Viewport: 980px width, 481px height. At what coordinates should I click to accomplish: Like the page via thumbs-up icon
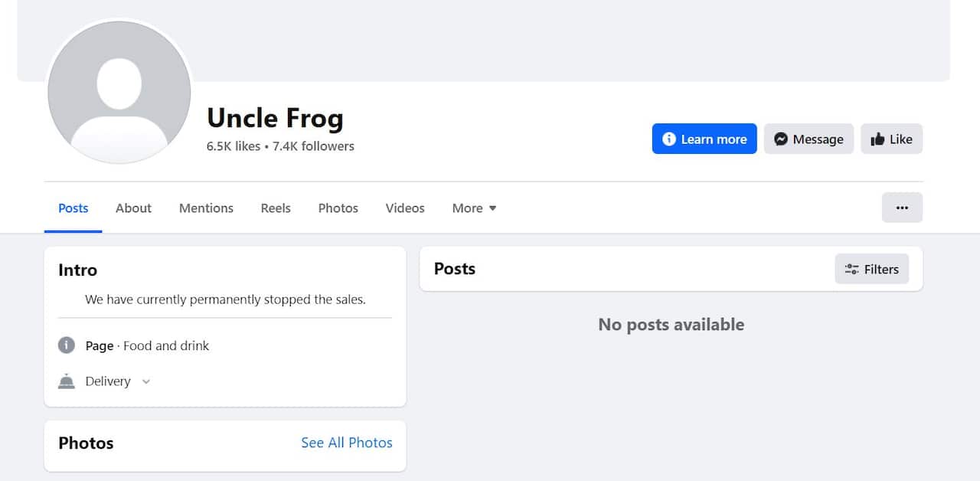pos(877,139)
